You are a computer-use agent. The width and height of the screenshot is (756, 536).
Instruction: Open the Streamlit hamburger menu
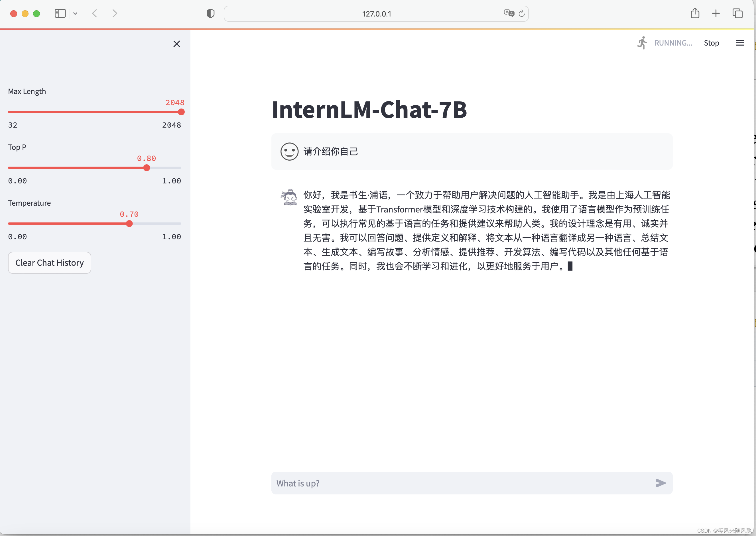[x=740, y=43]
